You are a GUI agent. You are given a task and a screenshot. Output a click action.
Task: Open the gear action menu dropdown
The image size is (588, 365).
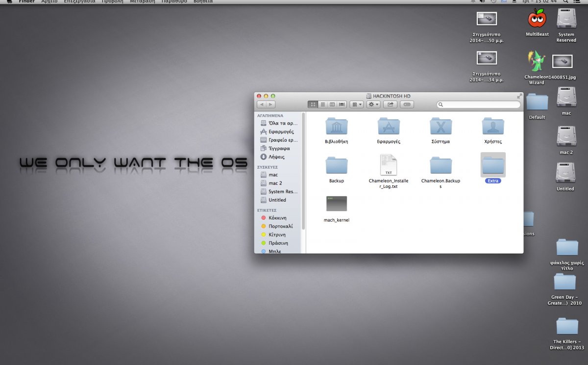(373, 104)
